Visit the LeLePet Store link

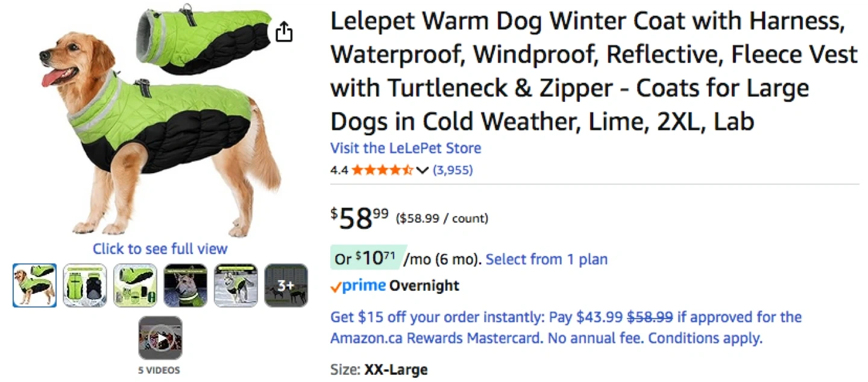click(406, 148)
